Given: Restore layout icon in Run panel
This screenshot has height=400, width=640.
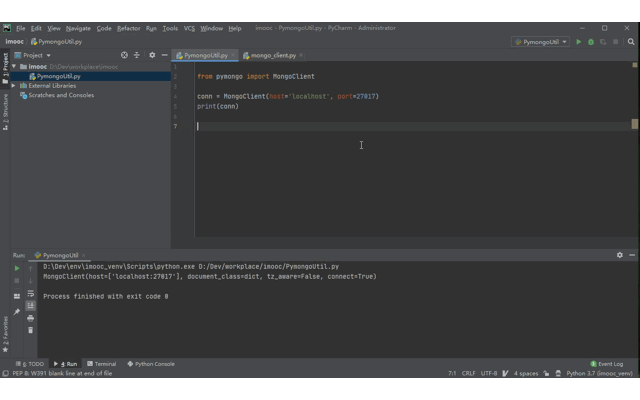Looking at the screenshot, I should click(17, 296).
